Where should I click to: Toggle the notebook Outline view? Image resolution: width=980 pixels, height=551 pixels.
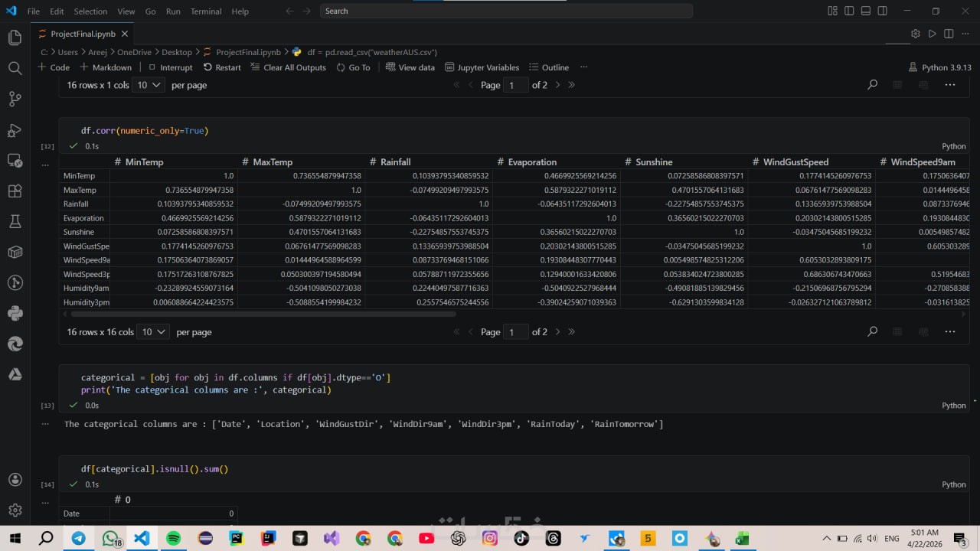click(548, 67)
